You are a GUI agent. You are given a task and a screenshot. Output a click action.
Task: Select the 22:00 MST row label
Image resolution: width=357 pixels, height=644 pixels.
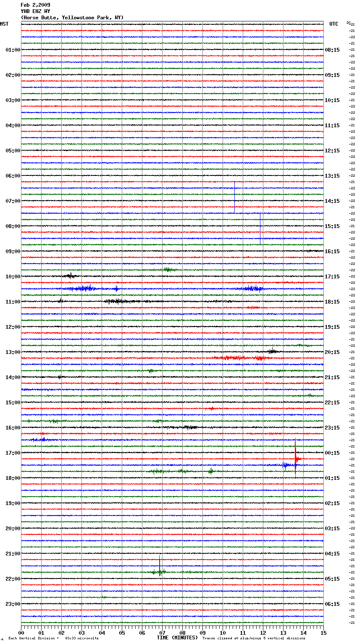13,579
